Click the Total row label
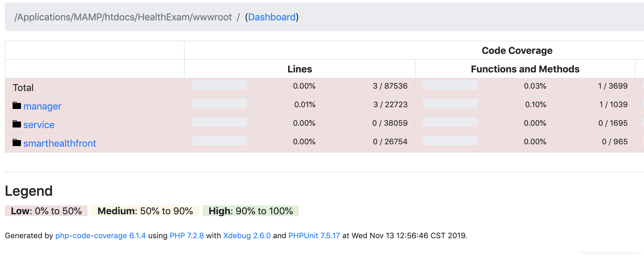644x258 pixels. click(x=23, y=88)
